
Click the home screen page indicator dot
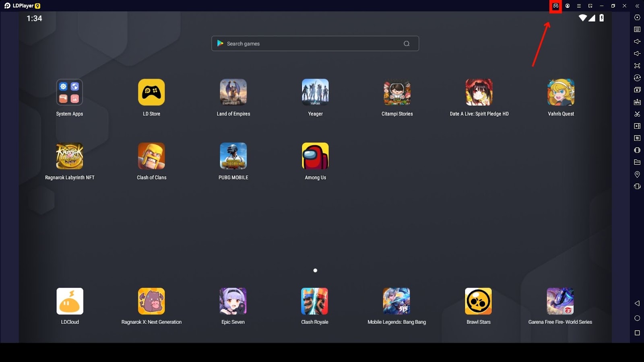coord(315,270)
